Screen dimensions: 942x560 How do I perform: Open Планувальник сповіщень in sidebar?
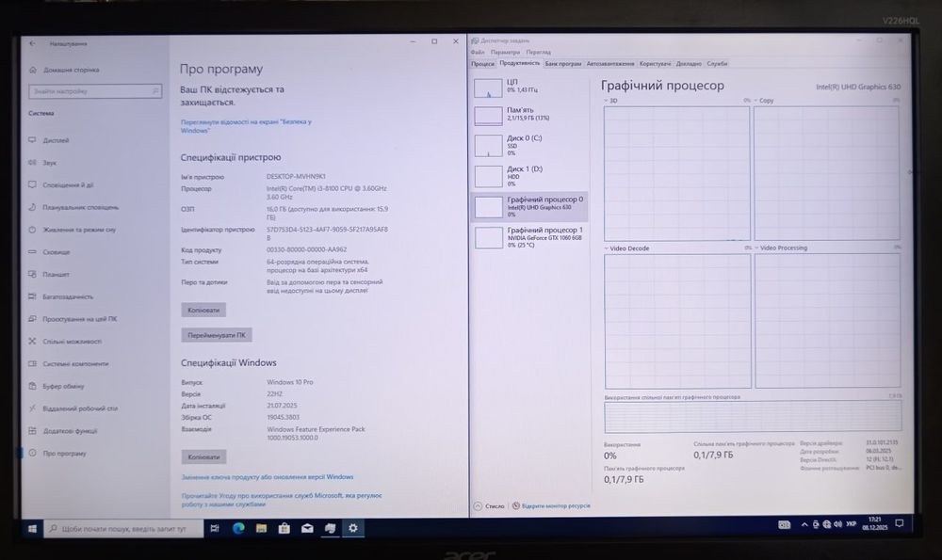point(80,208)
